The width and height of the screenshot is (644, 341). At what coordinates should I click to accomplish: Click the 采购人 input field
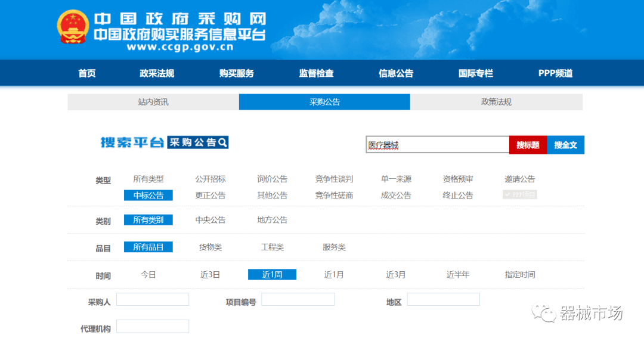(153, 299)
